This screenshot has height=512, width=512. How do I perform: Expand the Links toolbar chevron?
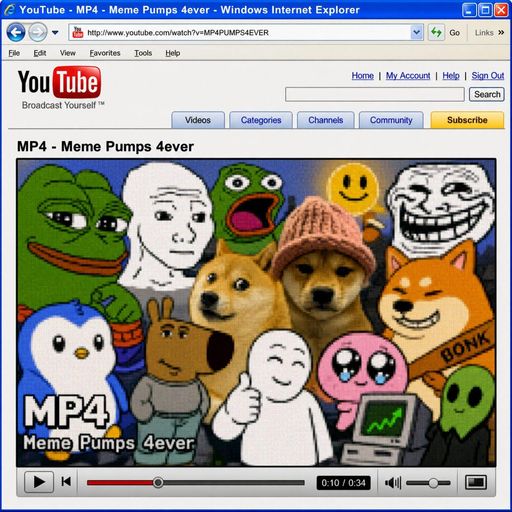(501, 32)
